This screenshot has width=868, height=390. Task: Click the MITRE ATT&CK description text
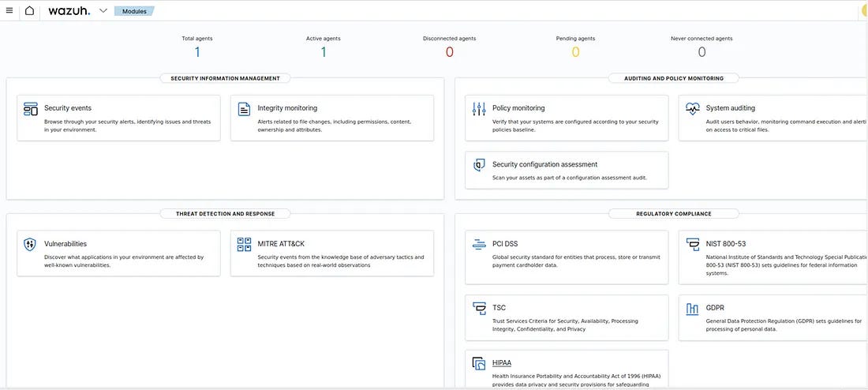click(x=340, y=261)
